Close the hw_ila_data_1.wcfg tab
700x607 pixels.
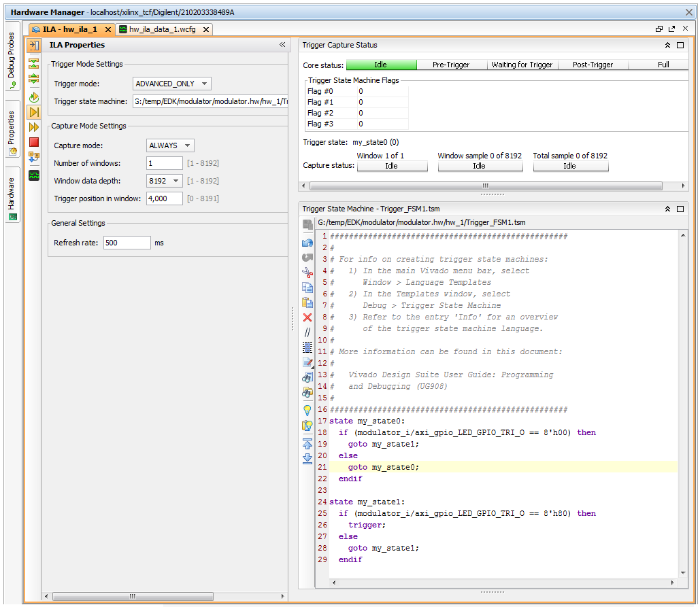(x=206, y=29)
